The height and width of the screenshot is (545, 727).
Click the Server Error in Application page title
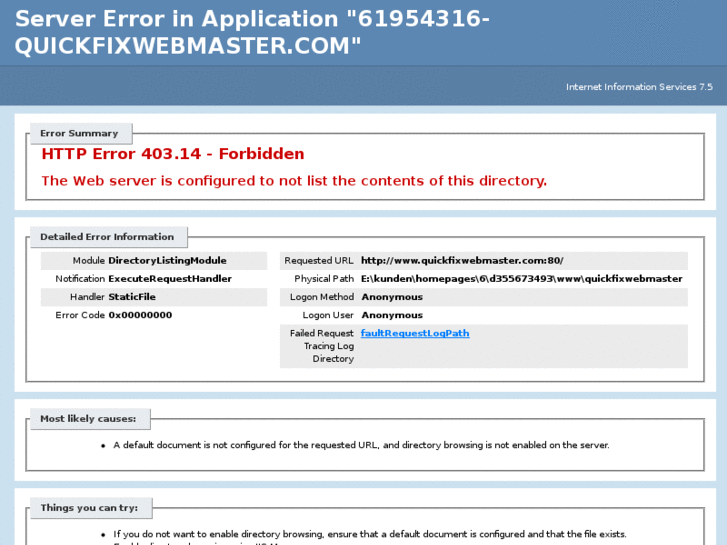pos(252,32)
